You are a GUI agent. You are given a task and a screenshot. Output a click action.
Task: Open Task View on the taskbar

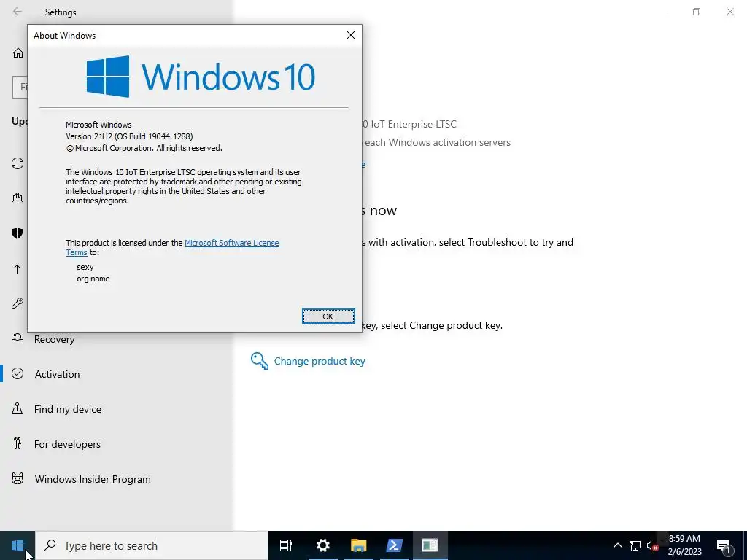click(x=286, y=545)
